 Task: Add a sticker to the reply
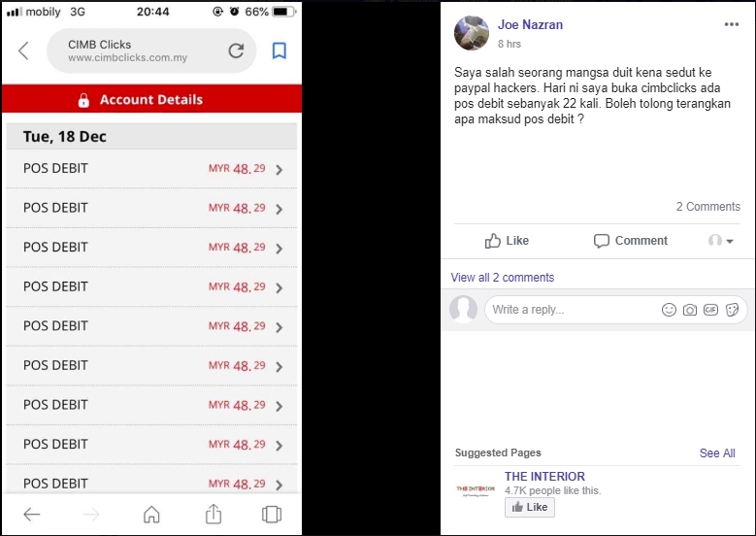click(733, 310)
